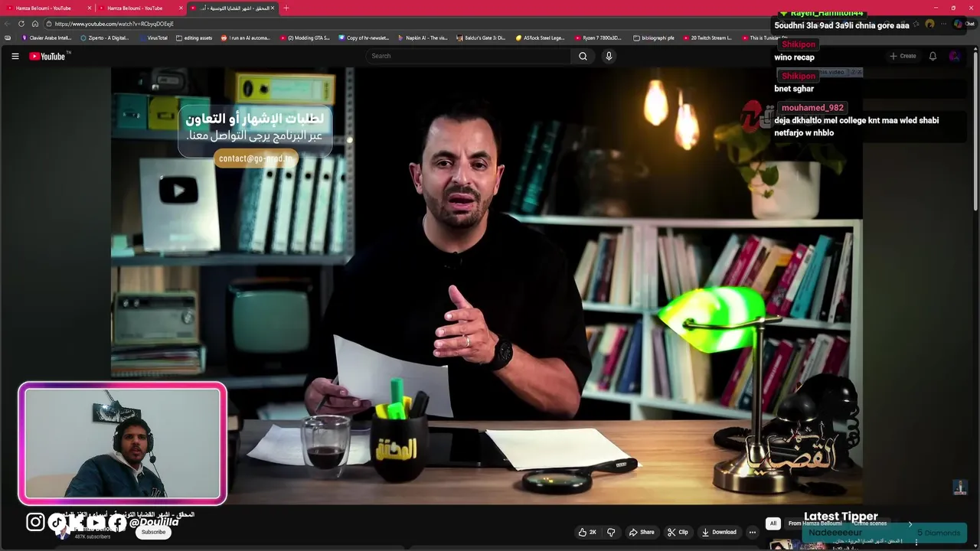Activate voice search microphone
This screenshot has height=551, width=980.
[609, 56]
